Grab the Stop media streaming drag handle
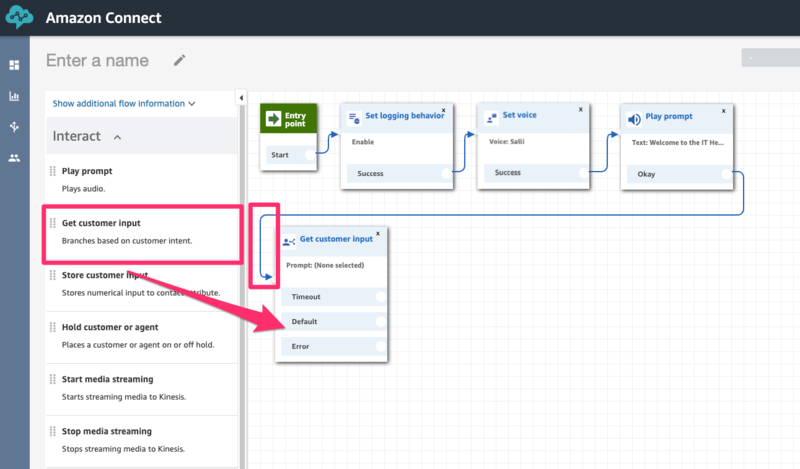This screenshot has width=800, height=469. pos(53,431)
